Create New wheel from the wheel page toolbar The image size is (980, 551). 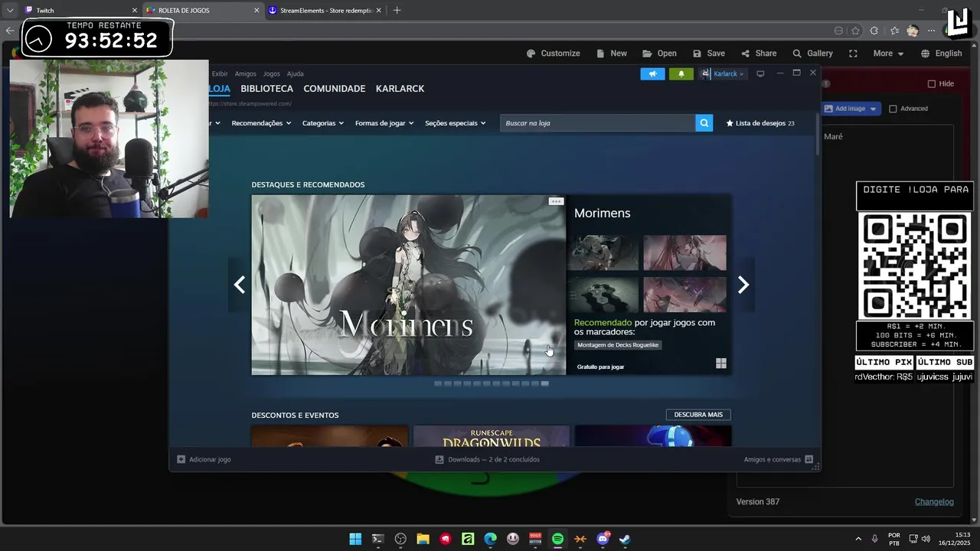point(611,54)
